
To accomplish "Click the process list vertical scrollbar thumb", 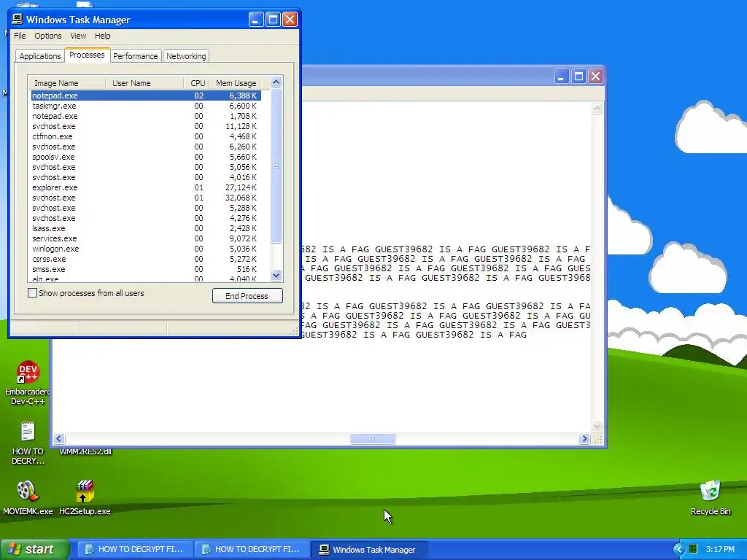I will 276,166.
